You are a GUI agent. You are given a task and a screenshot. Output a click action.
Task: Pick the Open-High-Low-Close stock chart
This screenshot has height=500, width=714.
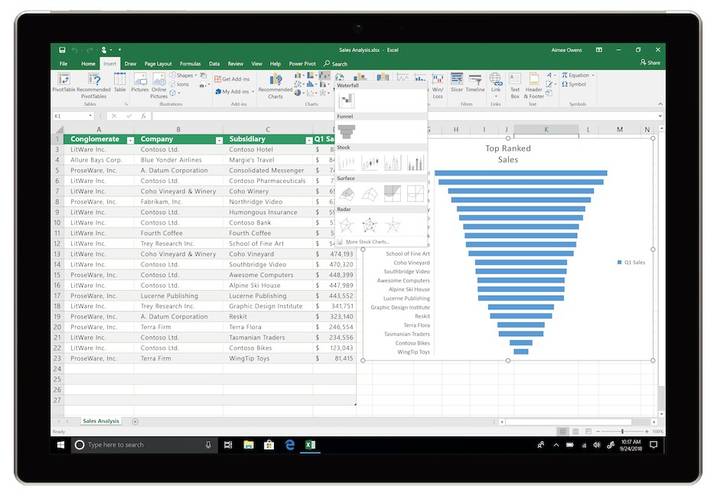pyautogui.click(x=370, y=162)
